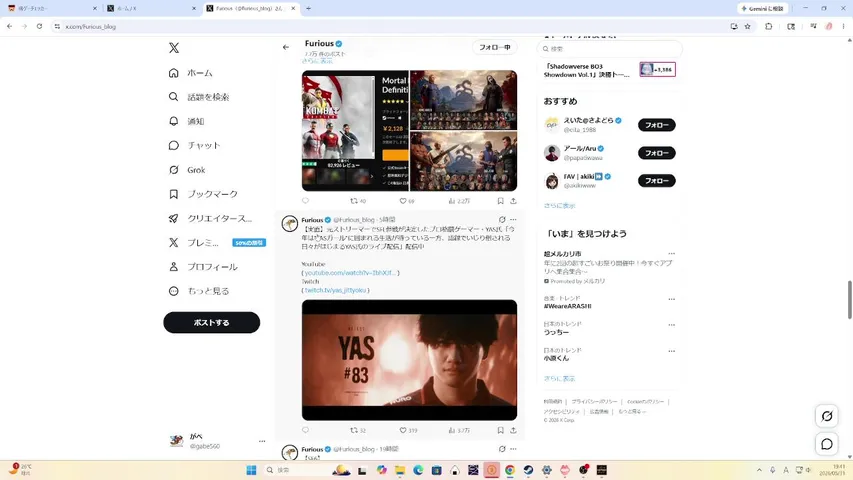Viewport: 853px width, 480px height.
Task: Click さらに表示 under おすすめ suggestions
Action: 559,206
